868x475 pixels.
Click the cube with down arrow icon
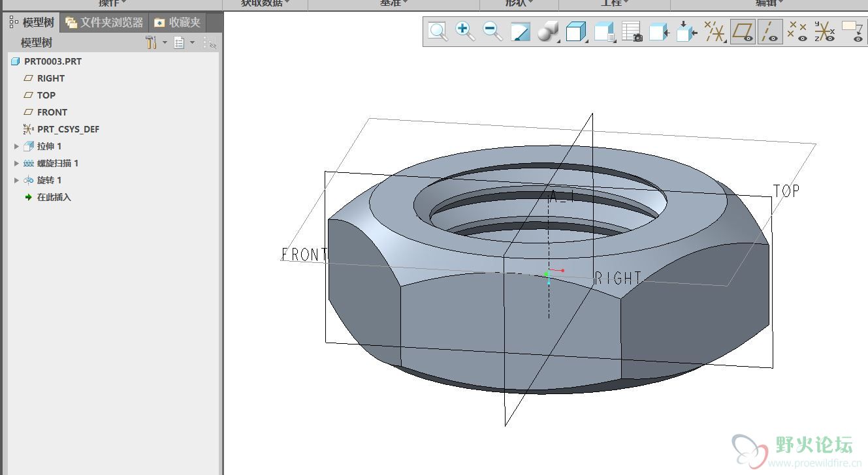click(686, 31)
